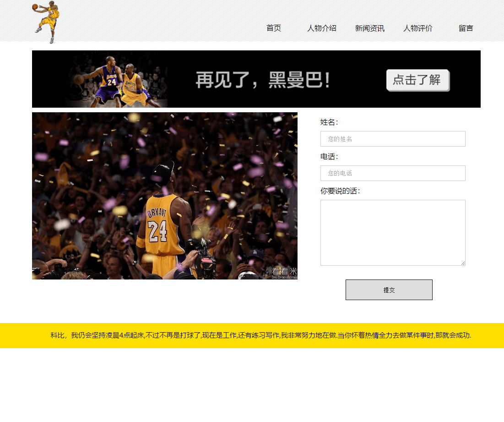Image resolution: width=504 pixels, height=422 pixels.
Task: Grab the textarea resize handle
Action: pos(463,263)
